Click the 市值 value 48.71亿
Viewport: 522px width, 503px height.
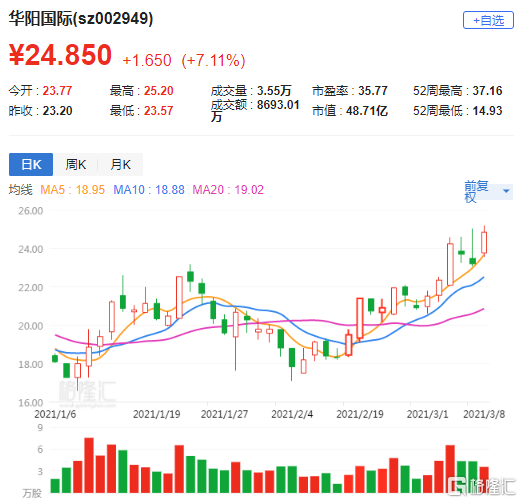367,111
